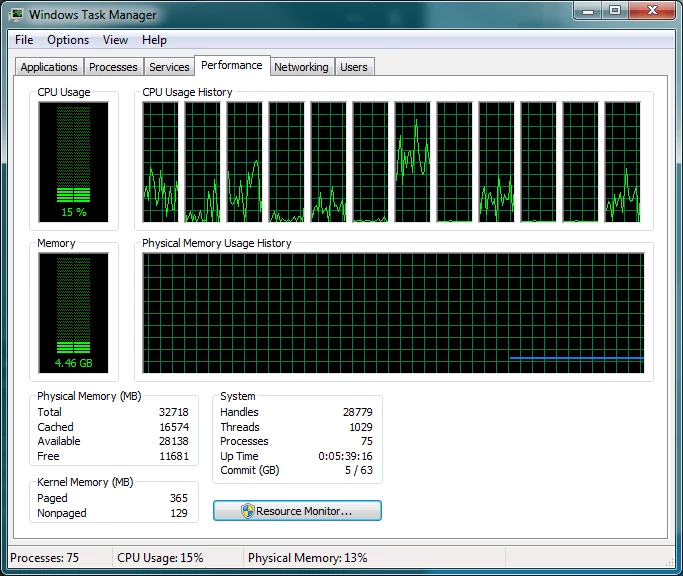Click the last CPU Usage History graph
683x576 pixels.
tap(622, 162)
